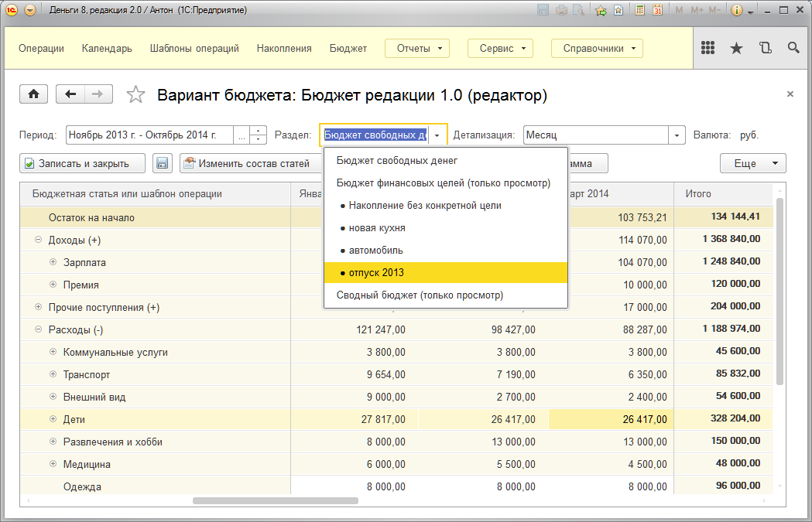Open the calculator from the title bar

click(640, 10)
